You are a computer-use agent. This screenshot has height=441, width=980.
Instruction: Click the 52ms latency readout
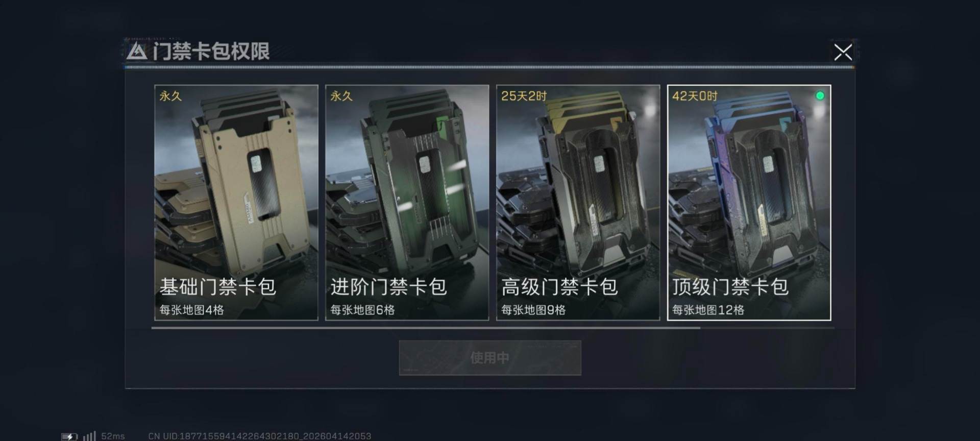click(113, 436)
